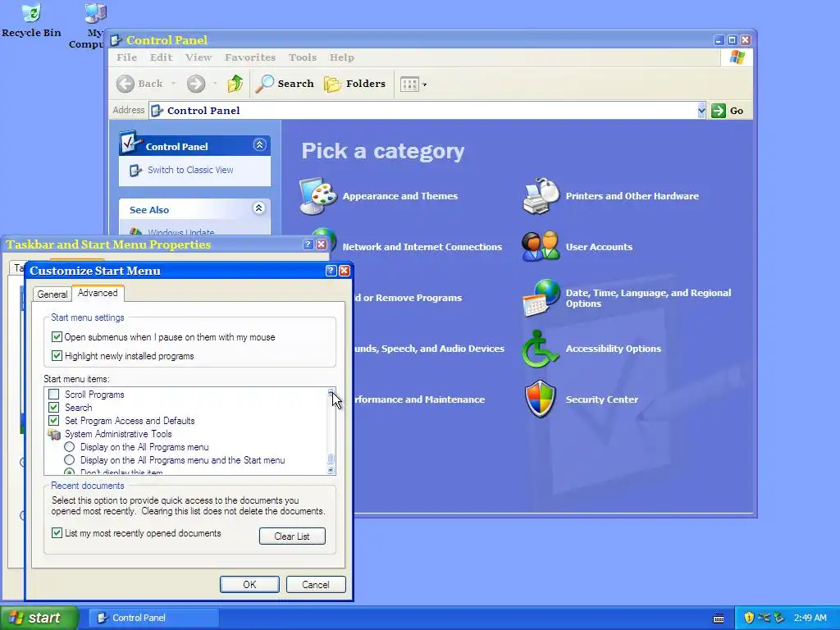Enable the Scroll Programs checkbox

click(x=53, y=395)
